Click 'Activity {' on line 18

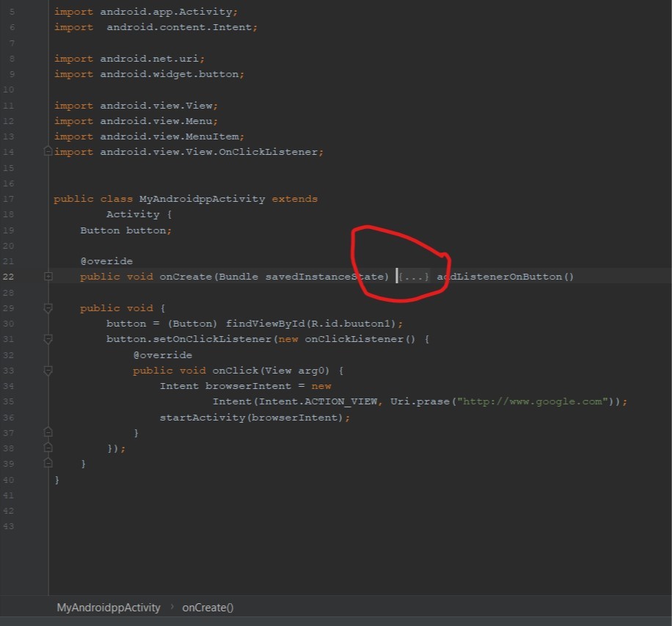click(139, 214)
